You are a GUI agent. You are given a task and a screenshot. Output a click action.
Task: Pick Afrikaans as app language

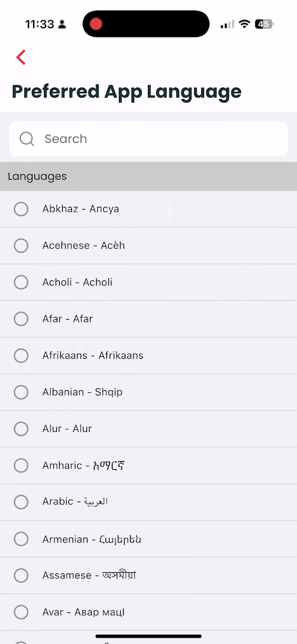pyautogui.click(x=148, y=356)
